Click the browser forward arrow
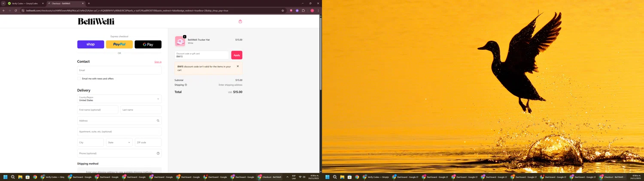The width and height of the screenshot is (644, 181). (9, 10)
